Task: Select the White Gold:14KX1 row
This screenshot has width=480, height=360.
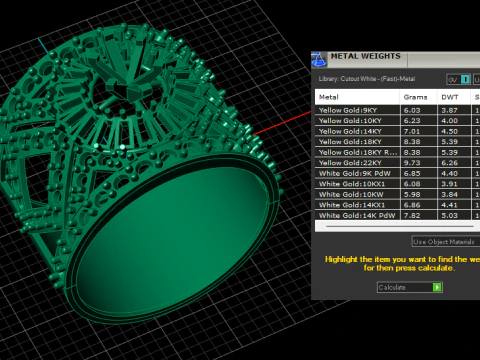Action: coord(397,205)
